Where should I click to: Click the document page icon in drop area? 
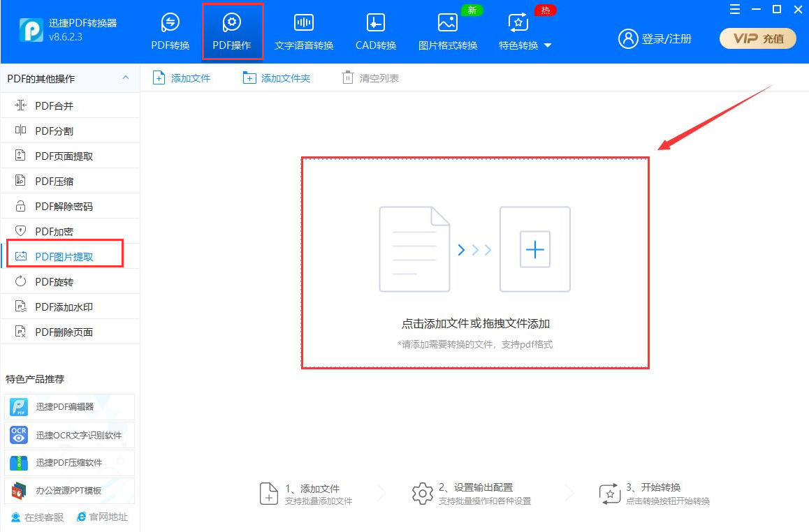(x=415, y=249)
